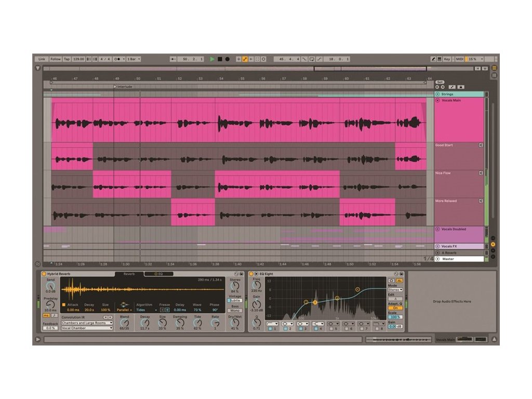Collapse the Vocals Main track
Screen dimensions: 532x399
437,100
